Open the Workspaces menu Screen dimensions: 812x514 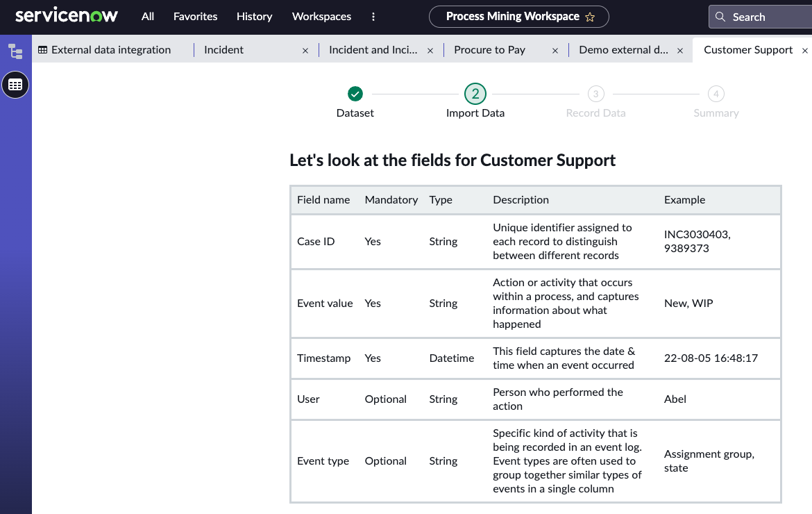tap(321, 17)
